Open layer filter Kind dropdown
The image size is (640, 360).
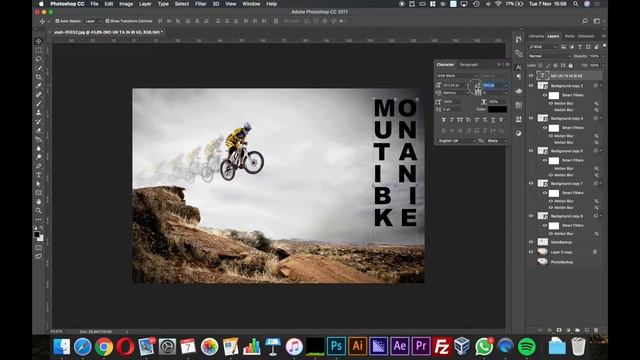(x=543, y=47)
